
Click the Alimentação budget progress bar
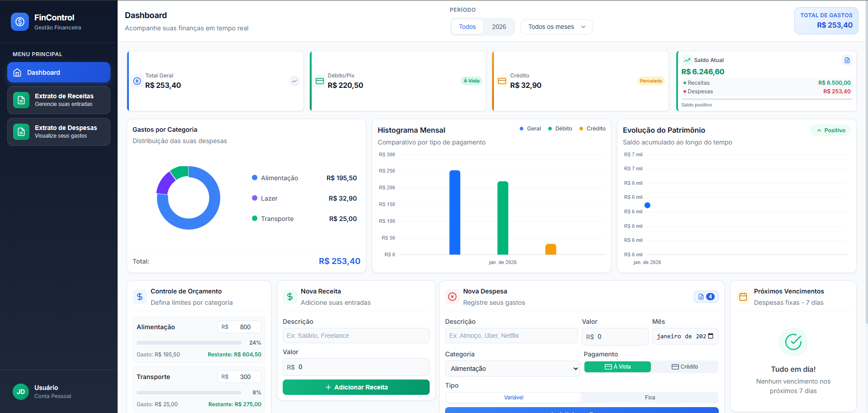(189, 343)
